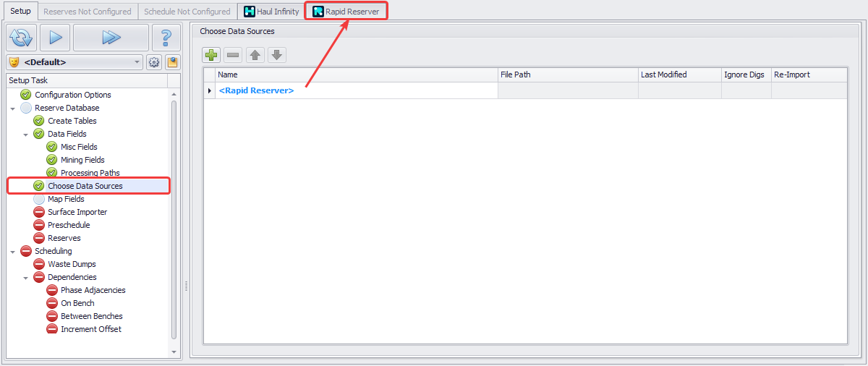The image size is (868, 366).
Task: Sort by the File Path column header
Action: (x=568, y=75)
